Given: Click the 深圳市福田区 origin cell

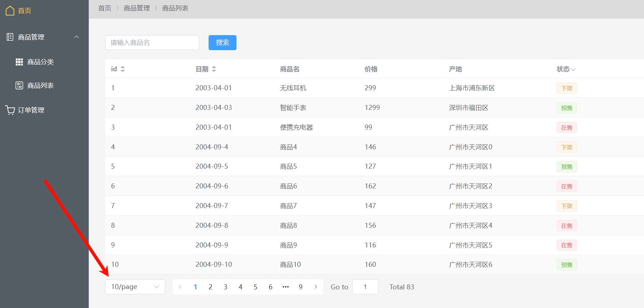Looking at the screenshot, I should (469, 108).
